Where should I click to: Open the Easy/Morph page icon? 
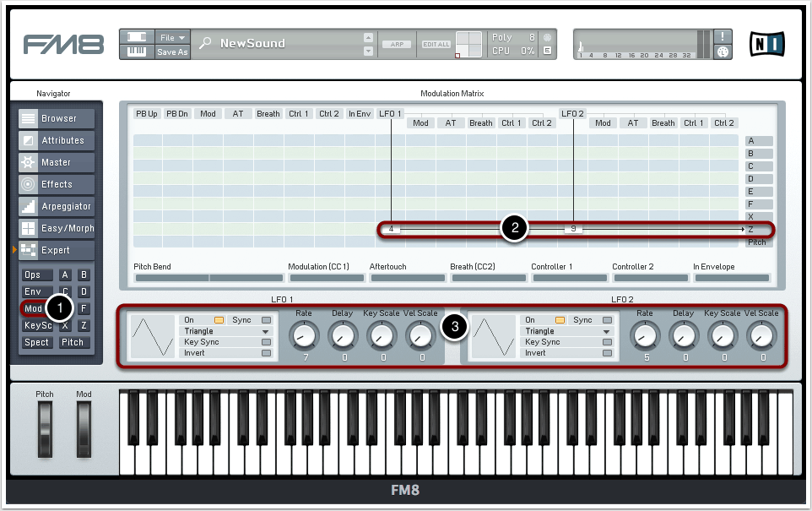point(28,229)
